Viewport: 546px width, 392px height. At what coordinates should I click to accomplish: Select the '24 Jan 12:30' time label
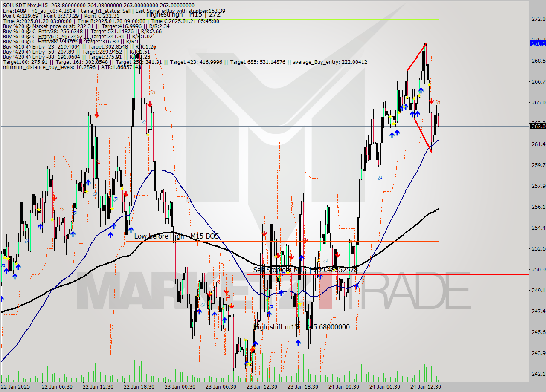(426, 387)
